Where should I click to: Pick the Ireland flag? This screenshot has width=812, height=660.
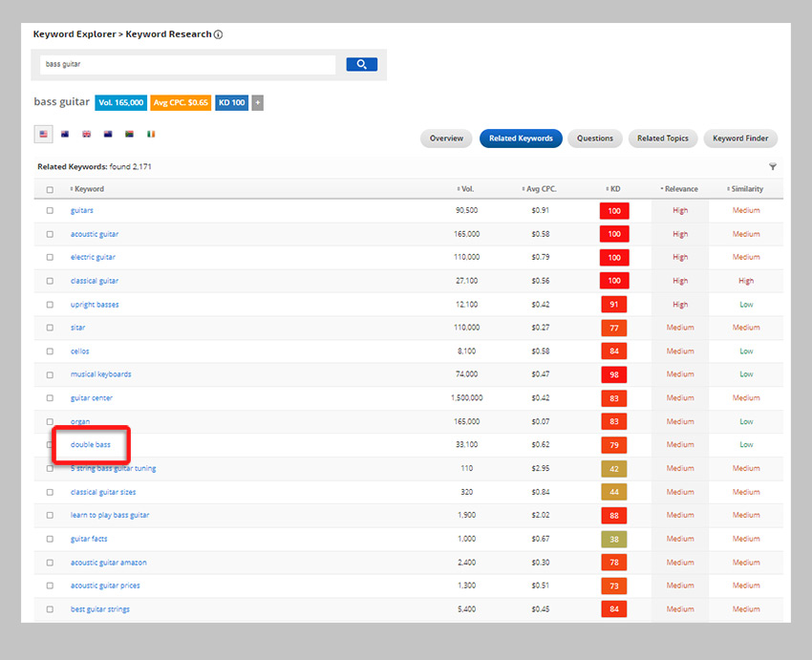coord(151,135)
